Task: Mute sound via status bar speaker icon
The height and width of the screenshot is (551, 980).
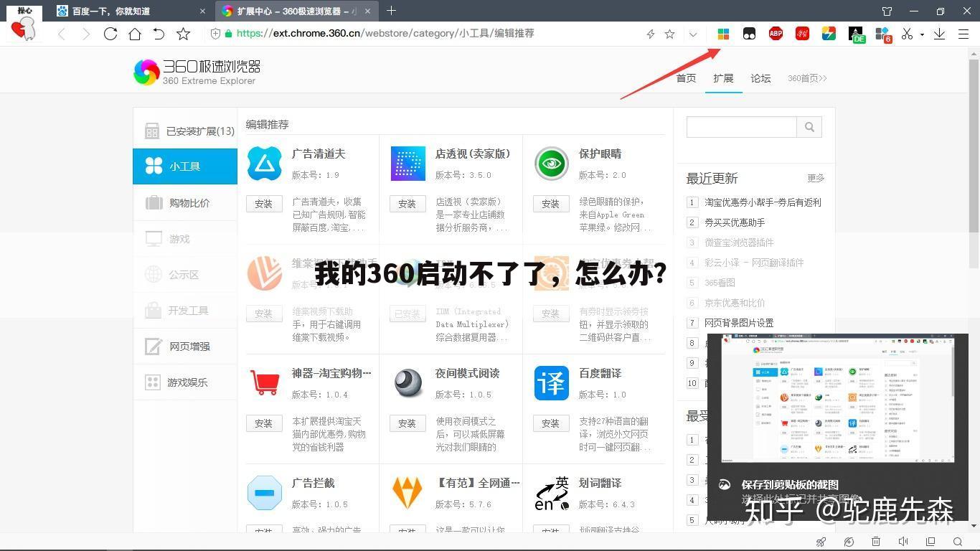Action: coord(903,542)
